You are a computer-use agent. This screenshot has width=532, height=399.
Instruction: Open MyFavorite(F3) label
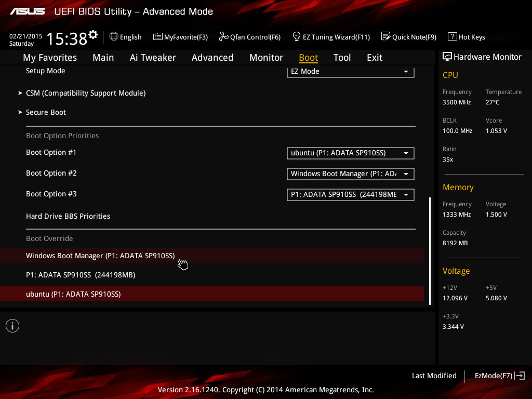coord(186,37)
